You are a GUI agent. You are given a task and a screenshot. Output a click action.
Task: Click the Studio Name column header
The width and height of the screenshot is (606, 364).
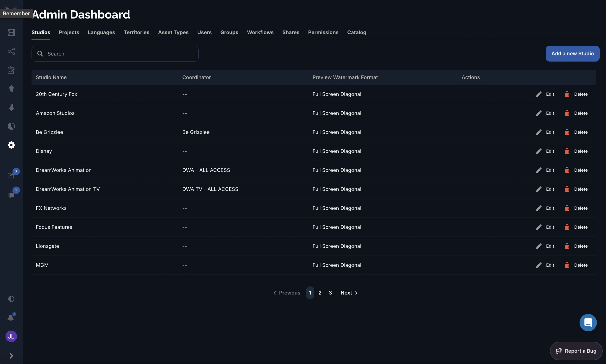[51, 77]
